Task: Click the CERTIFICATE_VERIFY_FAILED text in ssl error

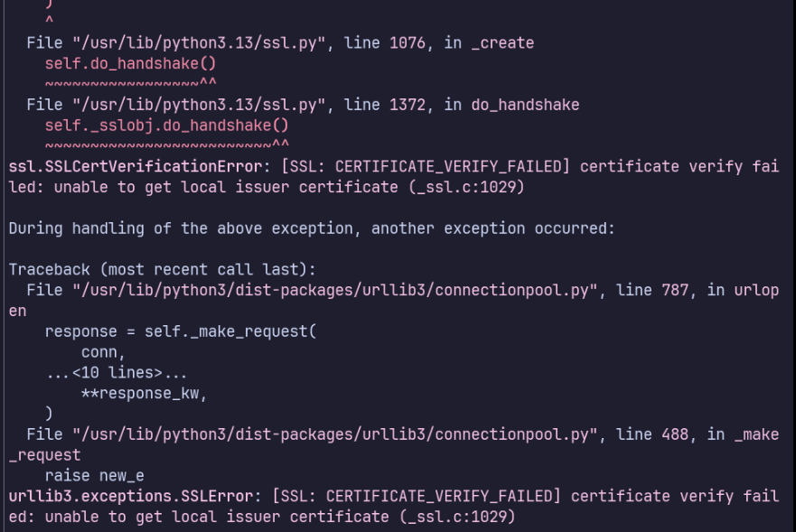Action: tap(448, 166)
